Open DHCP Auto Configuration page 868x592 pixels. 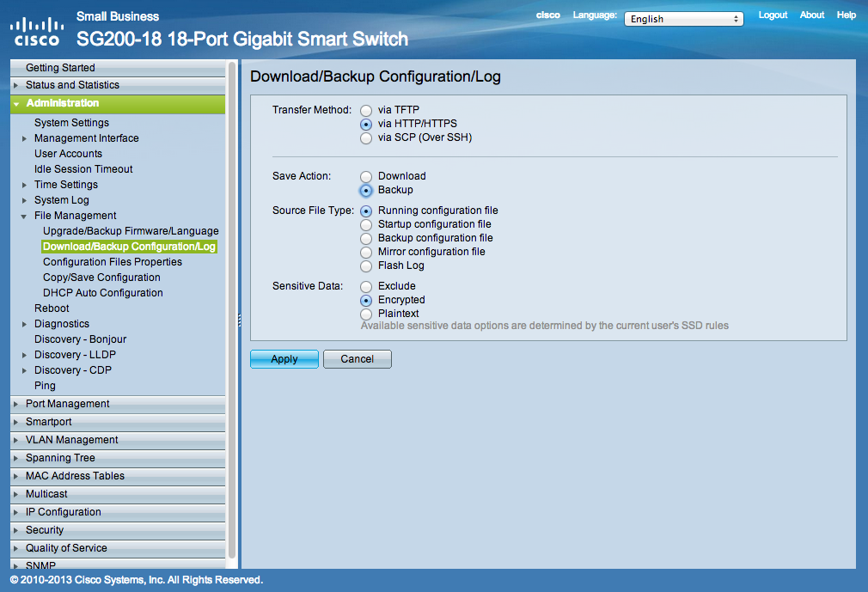point(103,293)
